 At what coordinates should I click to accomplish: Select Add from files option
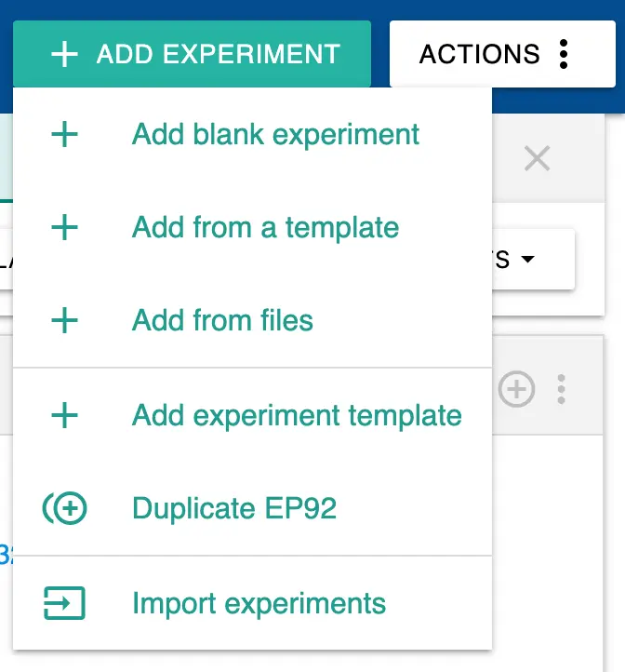[222, 321]
